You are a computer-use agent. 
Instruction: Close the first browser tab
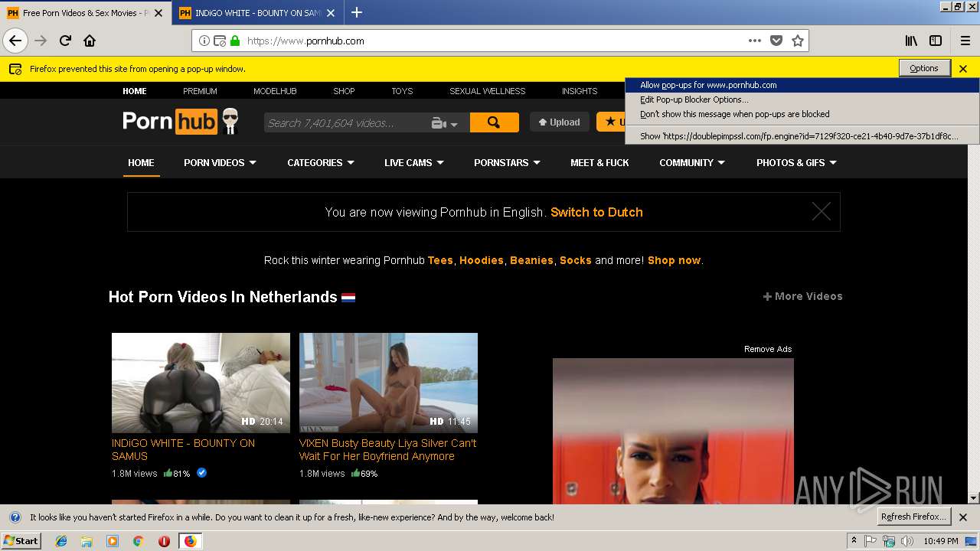pos(158,13)
